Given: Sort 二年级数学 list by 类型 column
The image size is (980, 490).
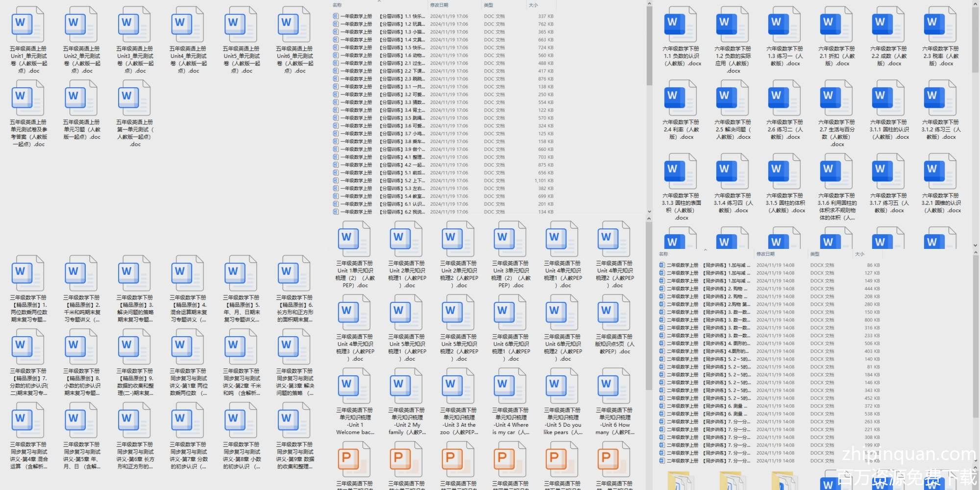Looking at the screenshot, I should click(815, 254).
